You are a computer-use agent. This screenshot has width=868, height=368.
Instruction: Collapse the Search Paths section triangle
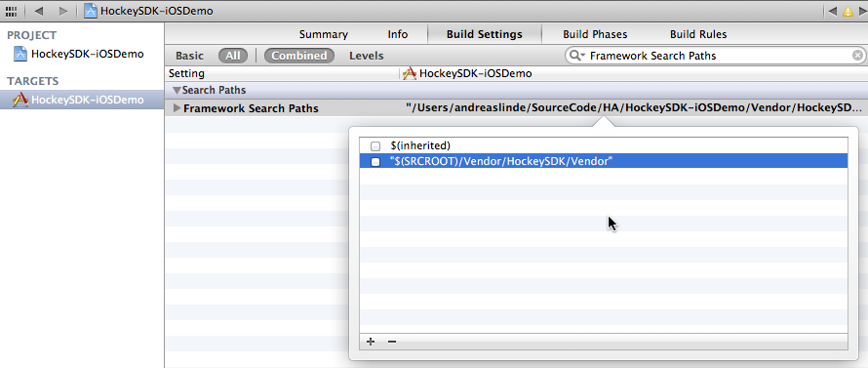(x=177, y=91)
